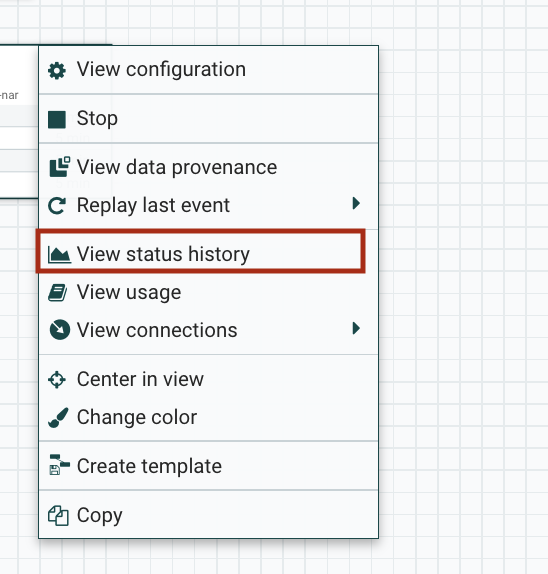548x574 pixels.
Task: Expand the Replay last event submenu arrow
Action: click(356, 203)
